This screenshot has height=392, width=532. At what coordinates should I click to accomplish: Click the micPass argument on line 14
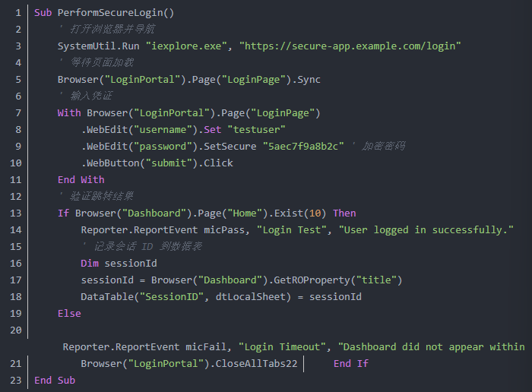pos(224,230)
